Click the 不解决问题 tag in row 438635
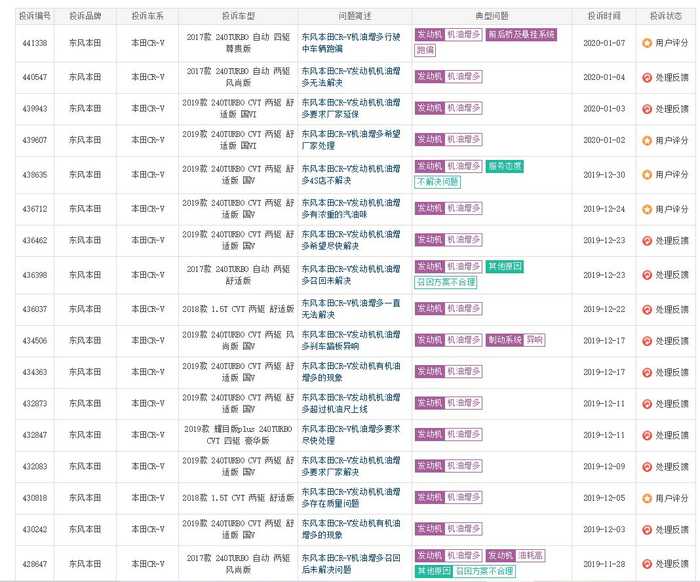Image resolution: width=700 pixels, height=582 pixels. click(438, 182)
